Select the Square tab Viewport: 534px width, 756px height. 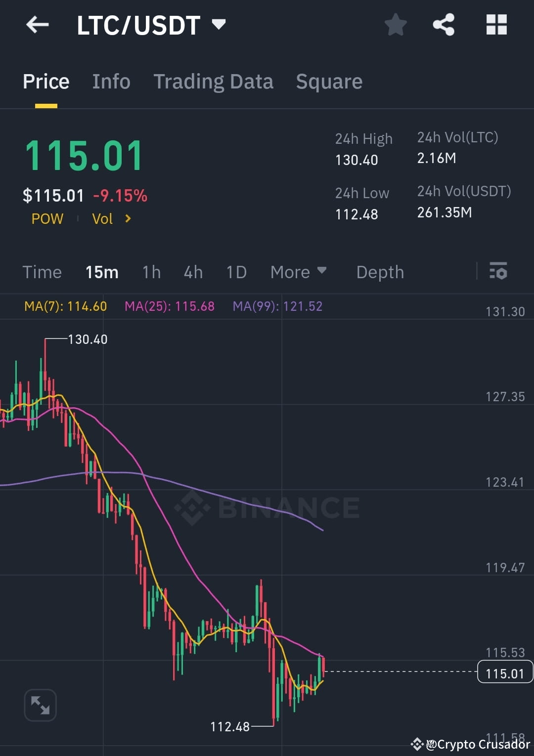329,81
